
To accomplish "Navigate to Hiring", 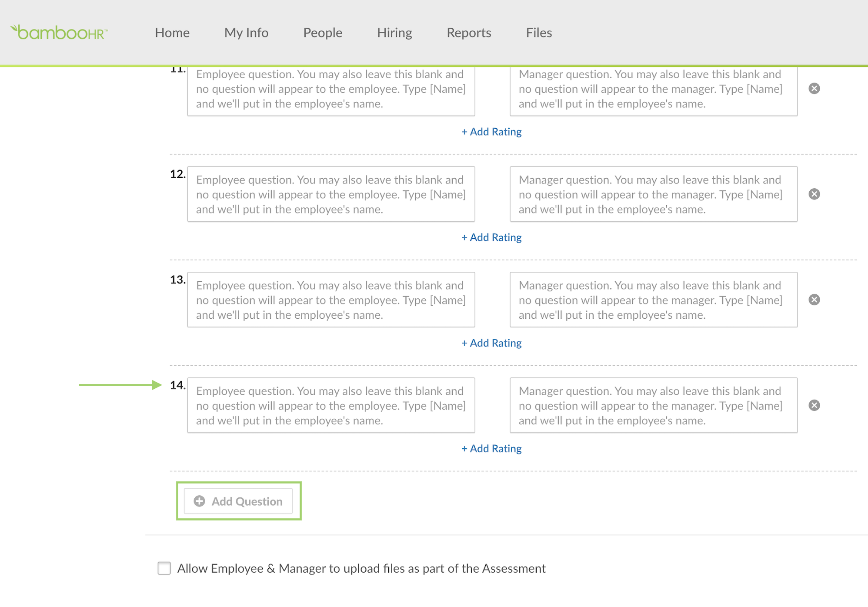I will (394, 33).
